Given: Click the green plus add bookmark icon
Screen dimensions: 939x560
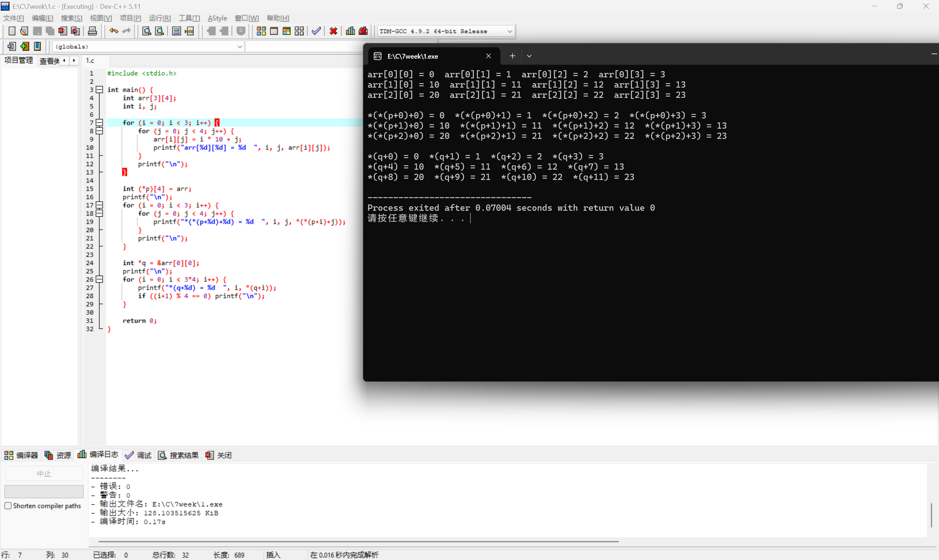Looking at the screenshot, I should click(x=25, y=47).
